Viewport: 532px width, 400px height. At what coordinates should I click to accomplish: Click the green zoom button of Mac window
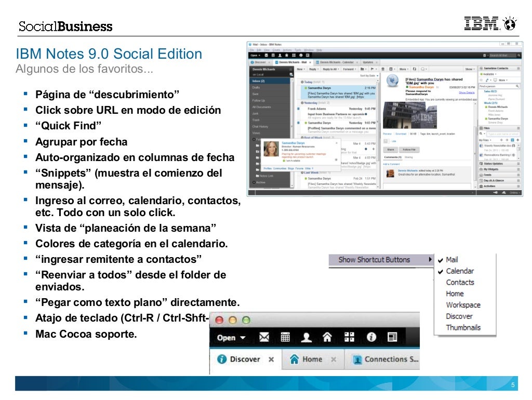[246, 320]
